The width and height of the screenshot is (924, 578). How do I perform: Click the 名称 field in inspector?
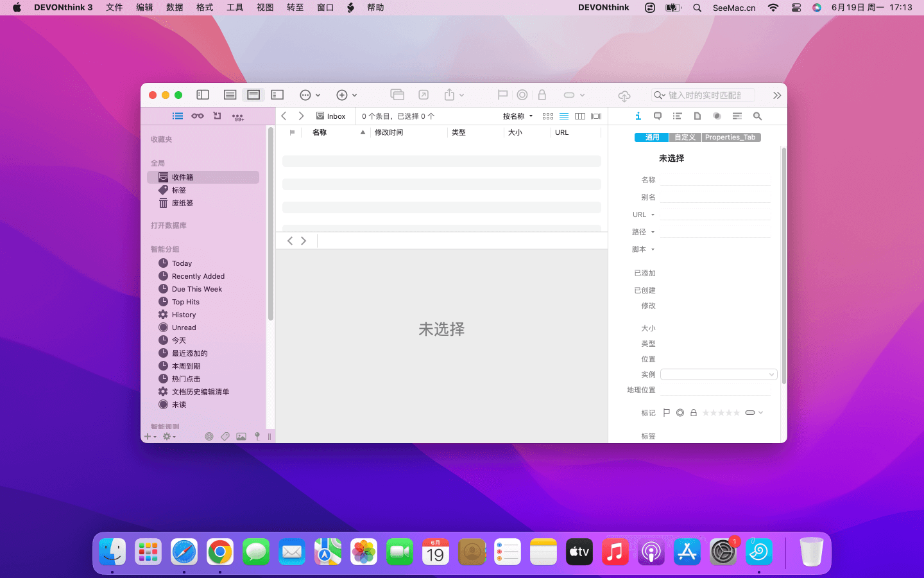click(x=715, y=180)
